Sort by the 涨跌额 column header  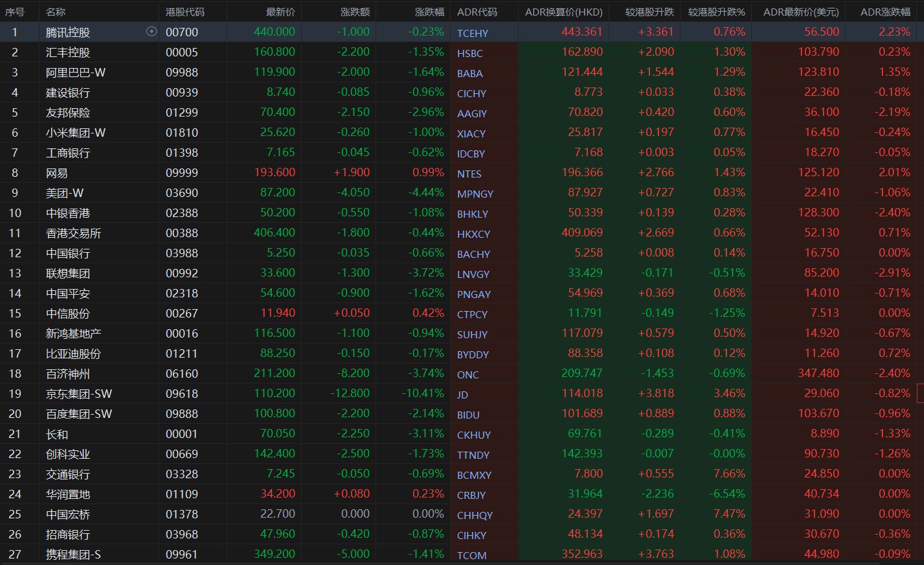[x=355, y=12]
